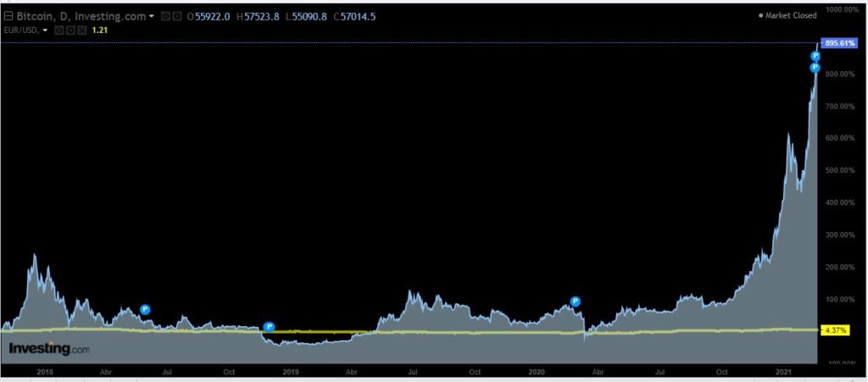Screen dimensions: 868x382
Task: Open the P marker after 2020
Action: pyautogui.click(x=576, y=302)
